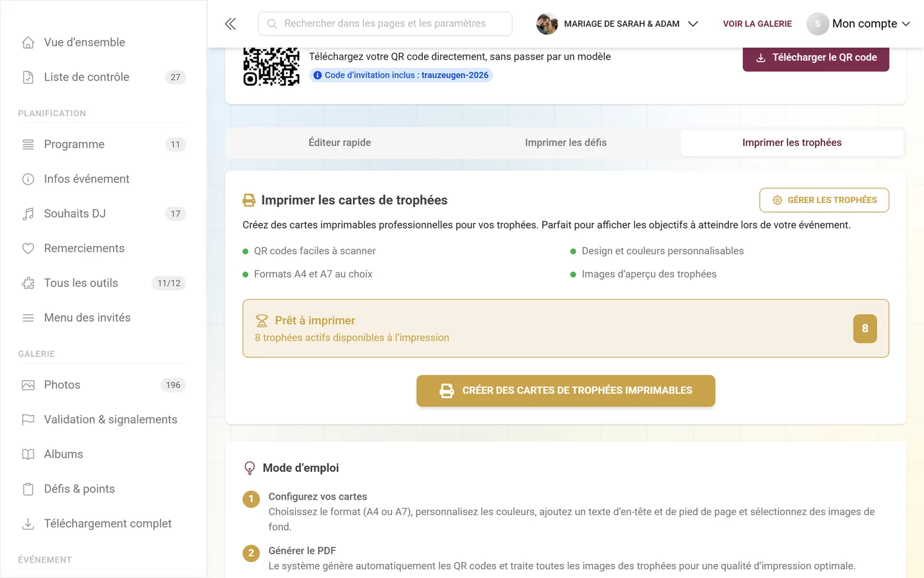924x578 pixels.
Task: Navigate to Validation & signalements
Action: click(x=104, y=420)
